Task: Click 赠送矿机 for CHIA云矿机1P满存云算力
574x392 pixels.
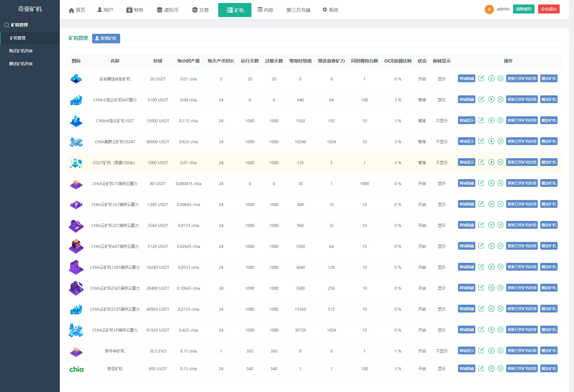Action: click(549, 330)
